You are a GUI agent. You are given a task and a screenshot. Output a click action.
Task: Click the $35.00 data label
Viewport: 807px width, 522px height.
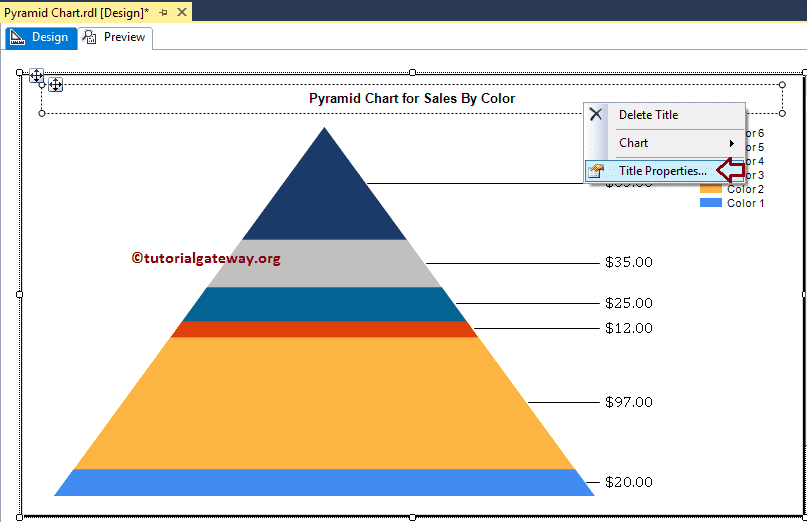[629, 262]
